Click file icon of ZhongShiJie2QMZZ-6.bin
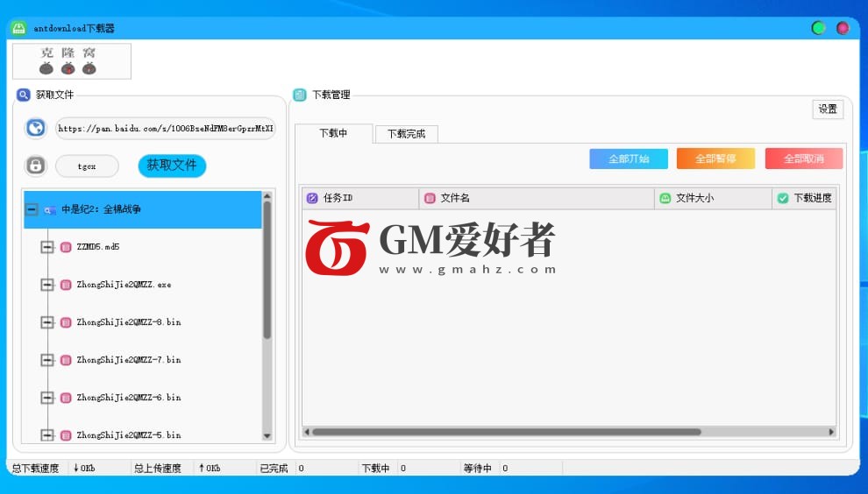The height and width of the screenshot is (494, 868). tap(66, 398)
